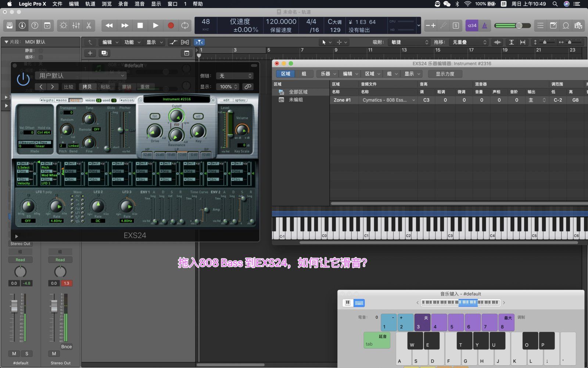
Task: Enable the 静音 checkbox in region inspector
Action: click(41, 50)
